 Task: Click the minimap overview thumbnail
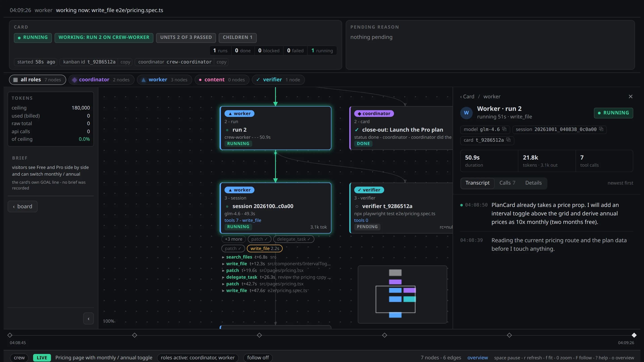tap(402, 295)
